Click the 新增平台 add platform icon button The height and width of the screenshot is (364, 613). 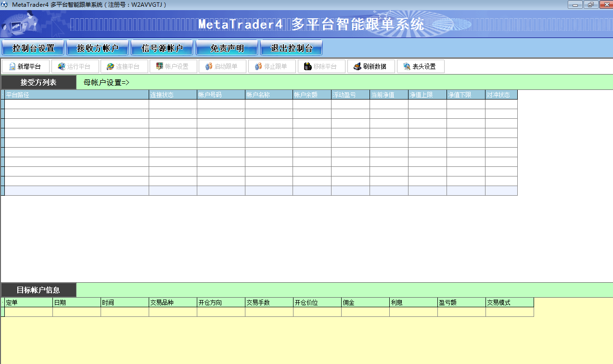pyautogui.click(x=26, y=66)
